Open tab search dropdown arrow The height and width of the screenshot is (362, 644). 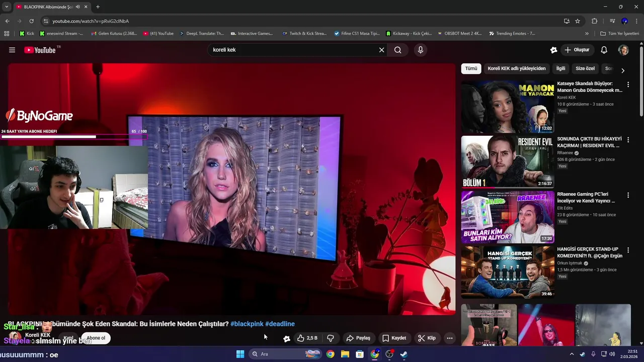[7, 7]
